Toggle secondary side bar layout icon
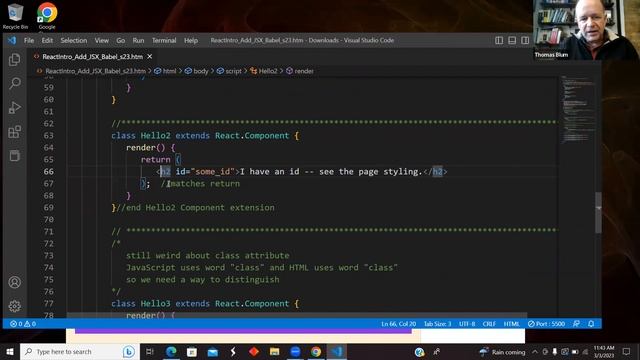The image size is (640, 360). pyautogui.click(x=525, y=40)
